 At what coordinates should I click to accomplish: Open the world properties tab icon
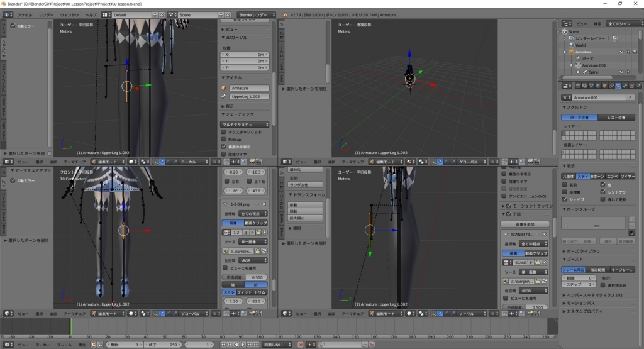click(x=598, y=86)
